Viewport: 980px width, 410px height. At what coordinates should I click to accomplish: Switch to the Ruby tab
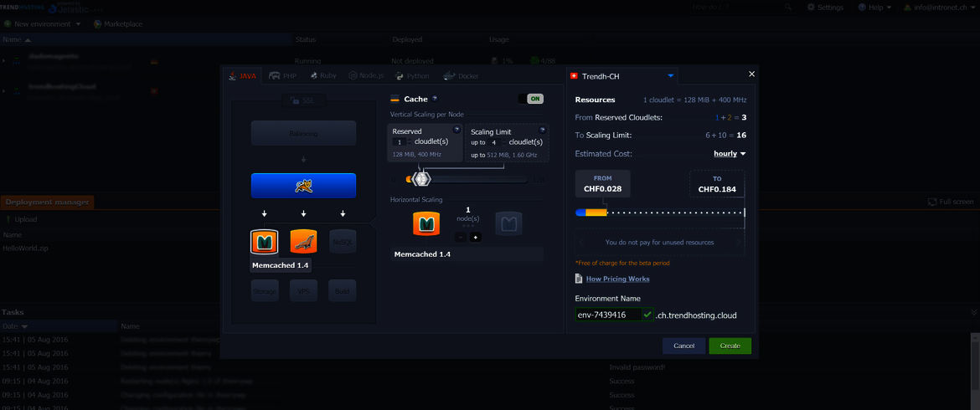322,76
